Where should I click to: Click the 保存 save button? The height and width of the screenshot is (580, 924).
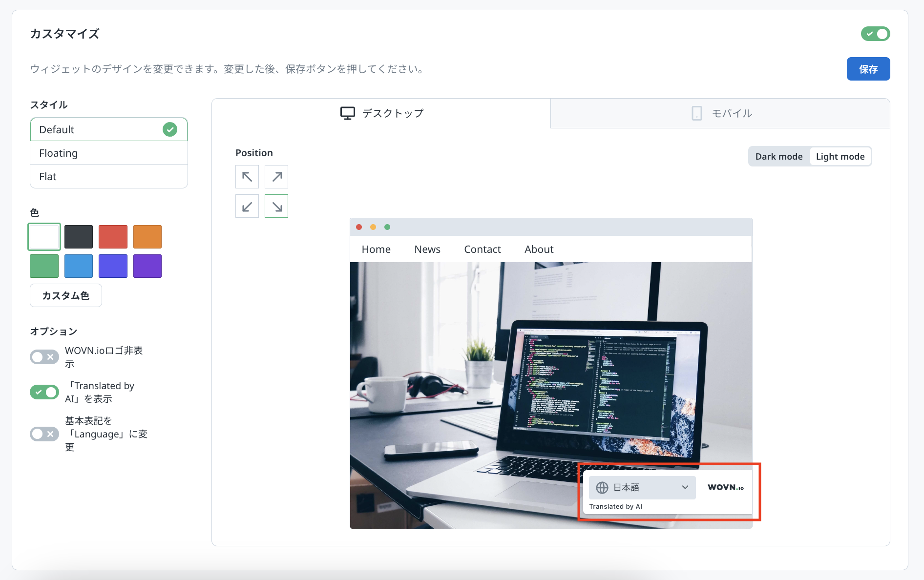868,69
